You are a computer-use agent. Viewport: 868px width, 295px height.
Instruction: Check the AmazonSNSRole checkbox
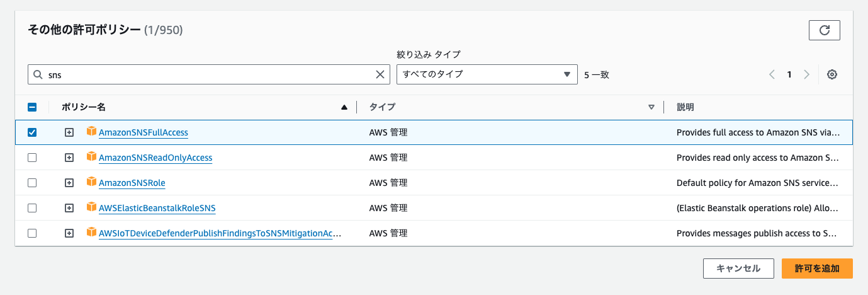click(32, 183)
